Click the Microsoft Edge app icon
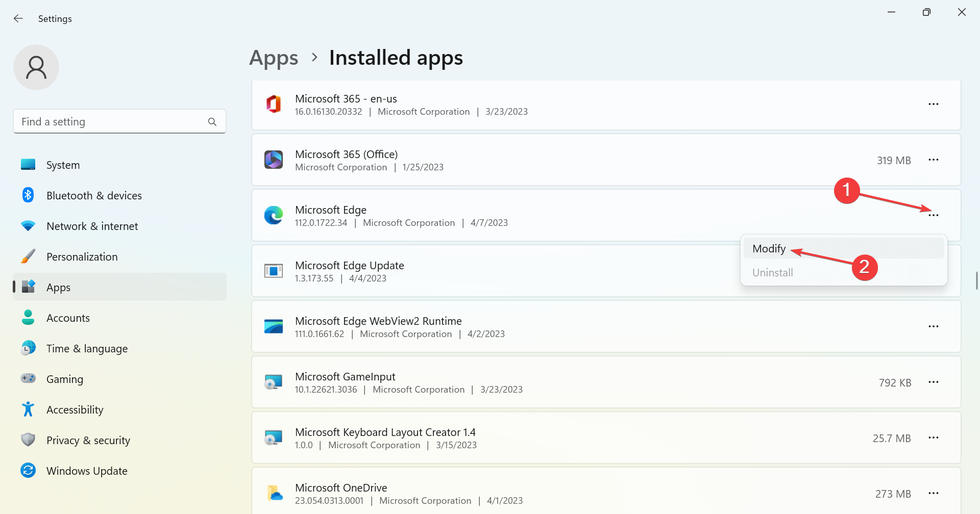The image size is (980, 514). 274,215
